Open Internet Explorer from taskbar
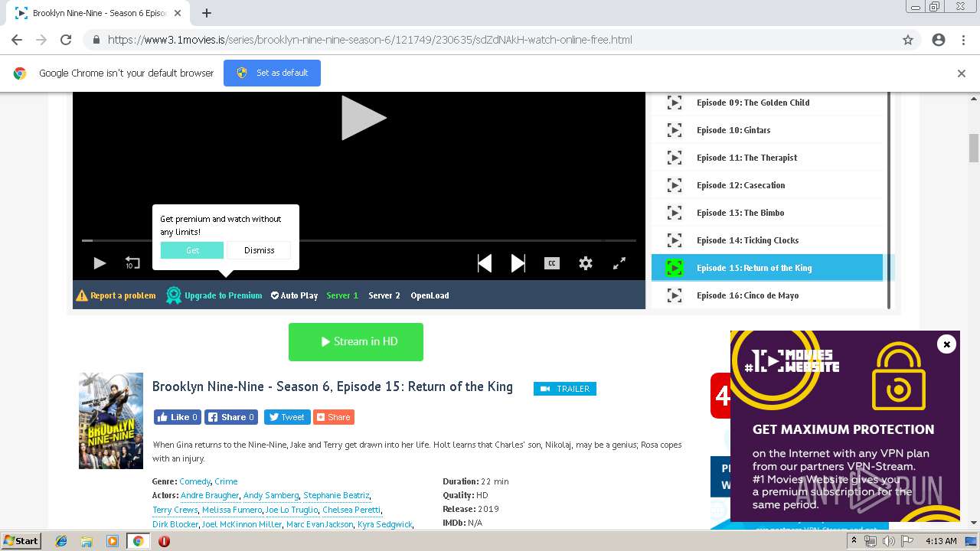 (61, 541)
